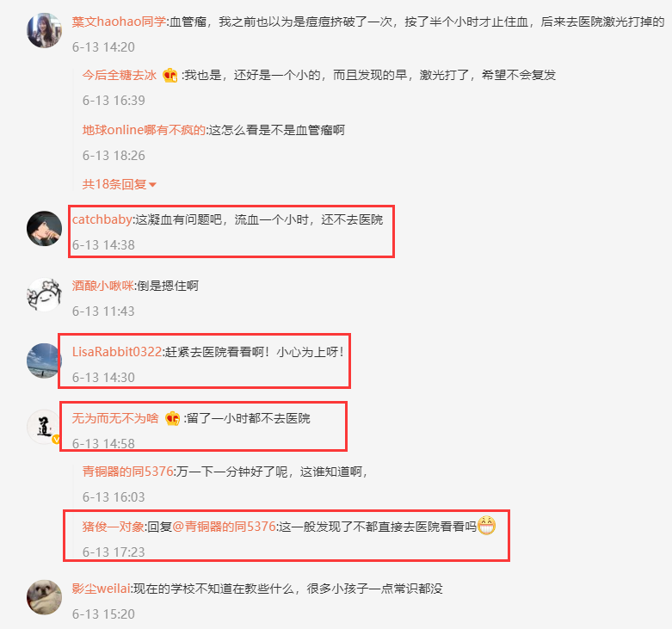Screen dimensions: 672x629
Task: Open the 今后全糖去冰 username link
Action: click(x=120, y=75)
